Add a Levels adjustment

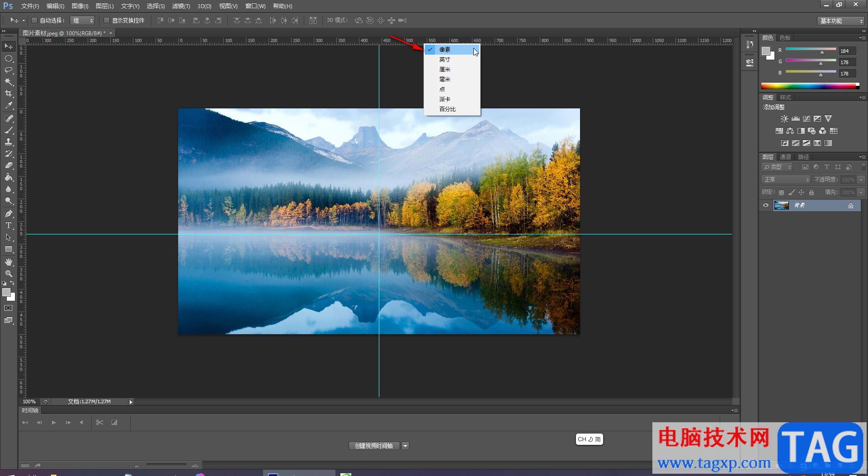[796, 119]
